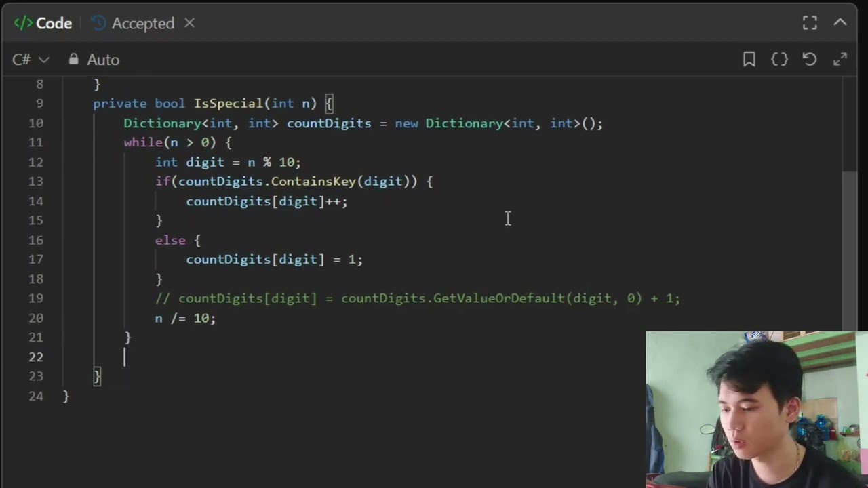The image size is (868, 488).
Task: Click the webcam video overlay
Action: [757, 409]
